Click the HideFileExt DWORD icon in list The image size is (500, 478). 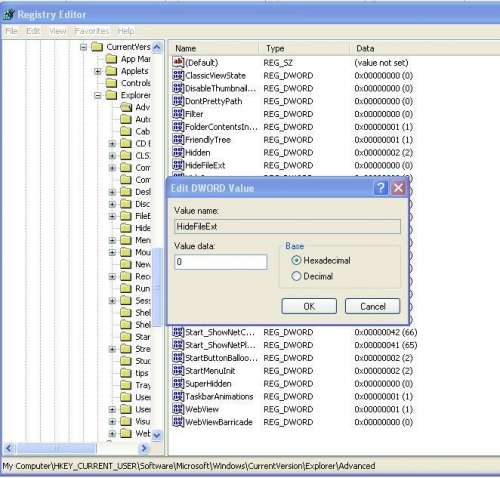pos(178,165)
